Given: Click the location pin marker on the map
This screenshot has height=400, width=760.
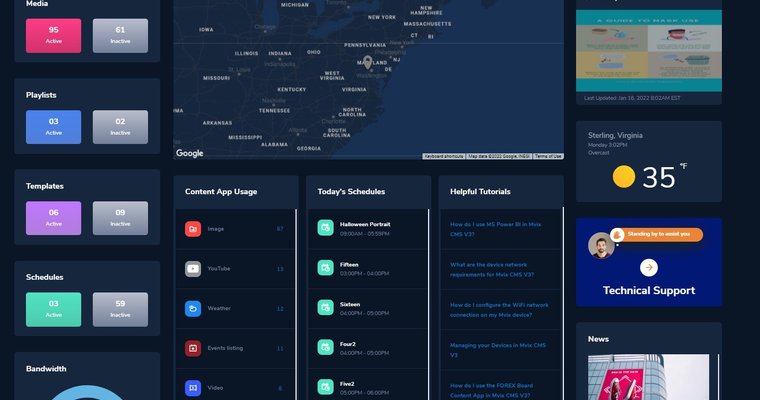Looking at the screenshot, I should click(x=367, y=62).
